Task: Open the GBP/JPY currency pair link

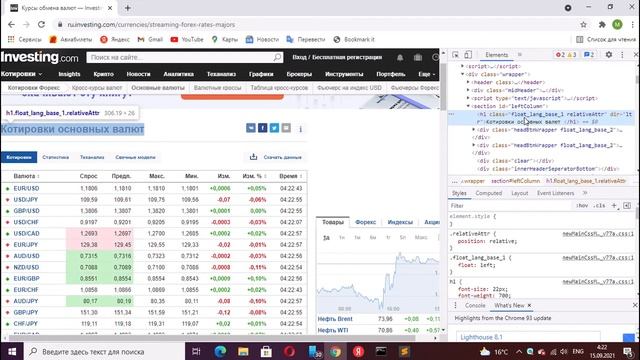Action: click(x=26, y=312)
